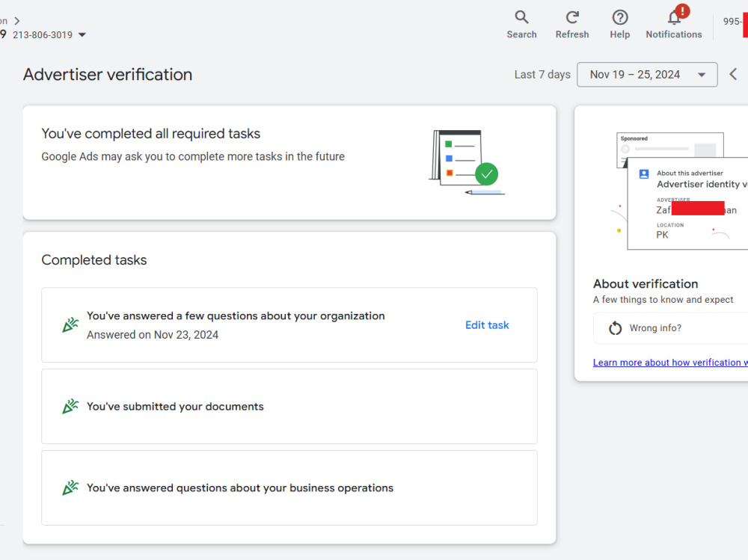
Task: Expand breadcrumb chevron at top left
Action: [x=17, y=21]
